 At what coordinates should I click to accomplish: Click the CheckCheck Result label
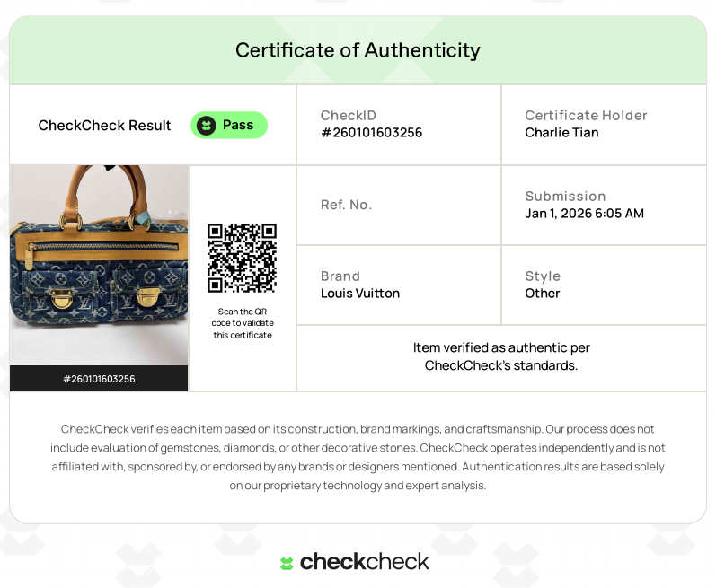(104, 126)
